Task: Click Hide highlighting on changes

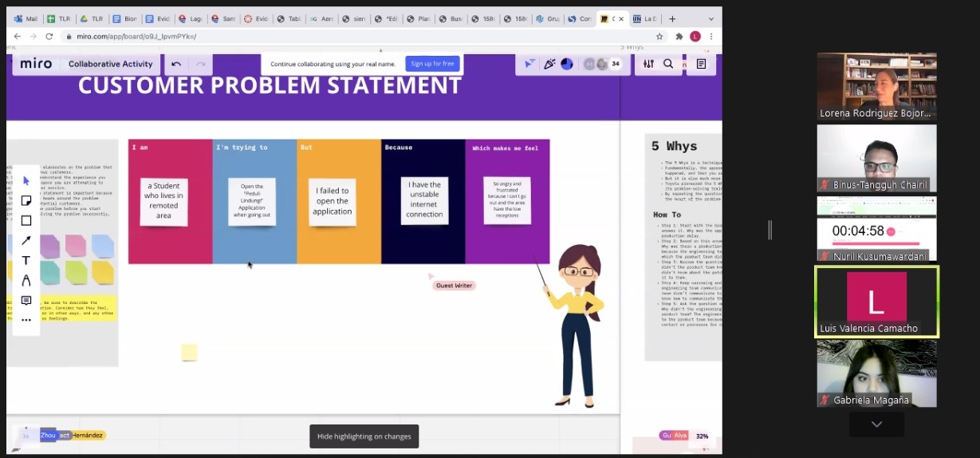Action: pos(364,436)
